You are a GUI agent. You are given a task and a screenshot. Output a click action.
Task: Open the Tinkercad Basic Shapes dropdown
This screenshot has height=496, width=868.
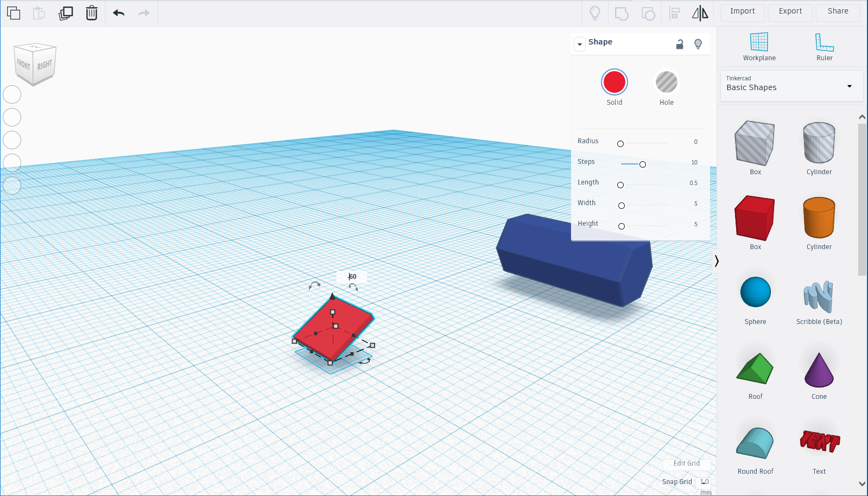[791, 86]
